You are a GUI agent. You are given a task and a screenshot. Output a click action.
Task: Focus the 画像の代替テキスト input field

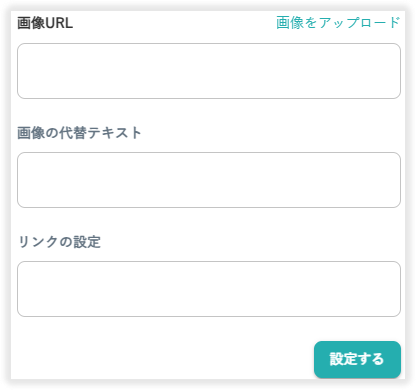pos(209,180)
